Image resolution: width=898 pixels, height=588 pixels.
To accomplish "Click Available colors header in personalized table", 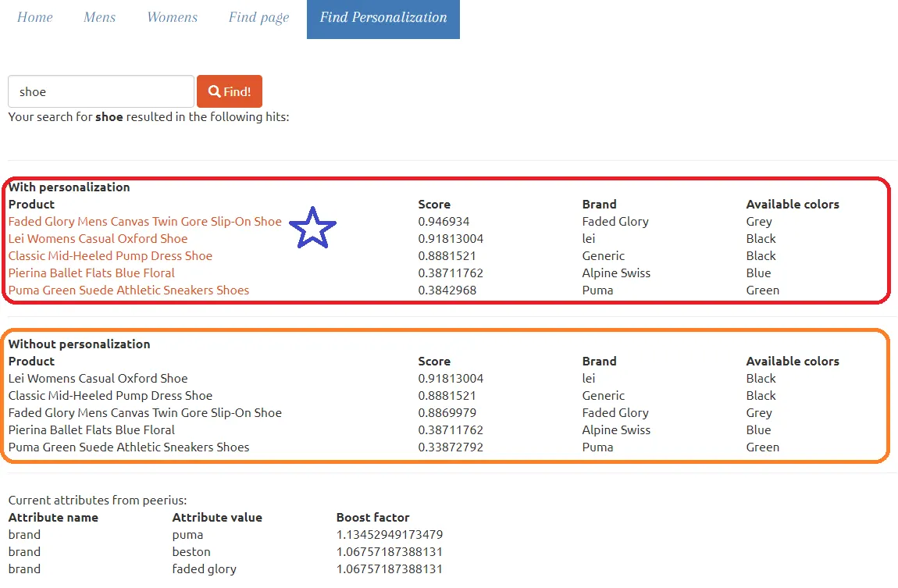I will pyautogui.click(x=793, y=205).
